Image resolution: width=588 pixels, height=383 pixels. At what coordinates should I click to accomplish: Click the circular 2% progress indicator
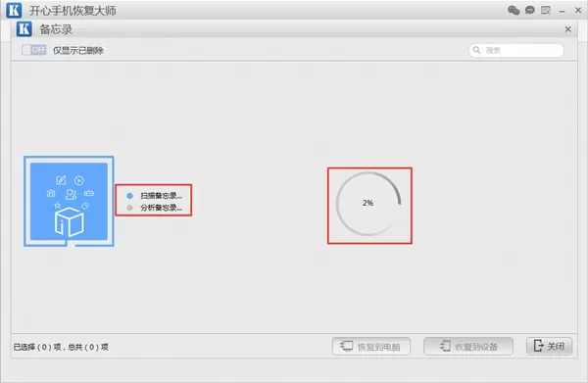pos(368,204)
